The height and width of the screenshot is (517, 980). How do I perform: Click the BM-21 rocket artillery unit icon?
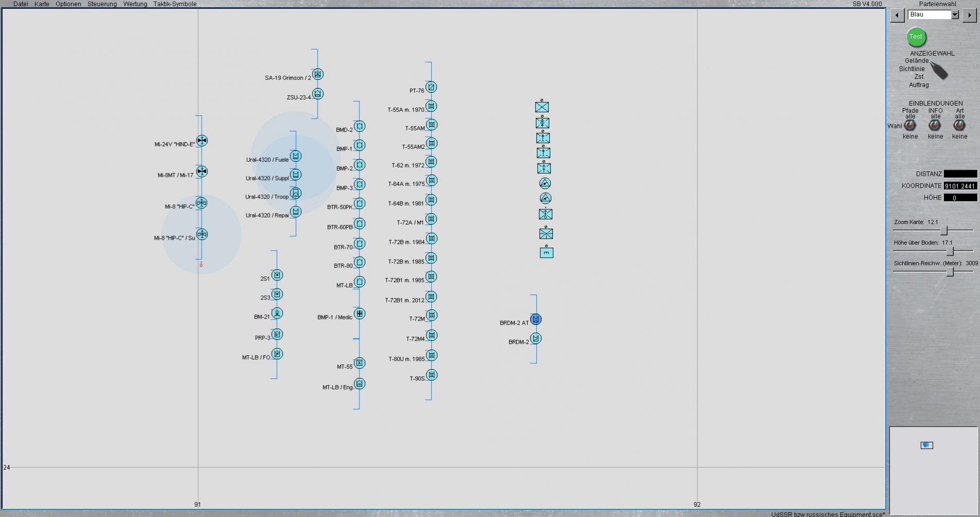coord(277,313)
